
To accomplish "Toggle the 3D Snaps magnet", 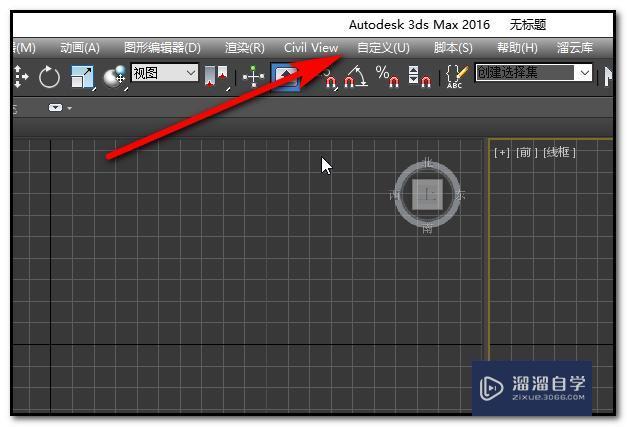I will tap(330, 78).
